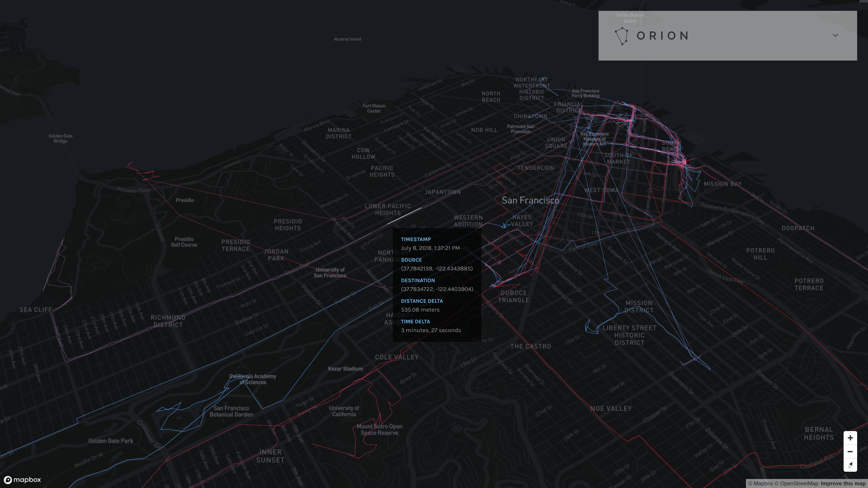Open the © Mapbox attribution link

coord(760,484)
